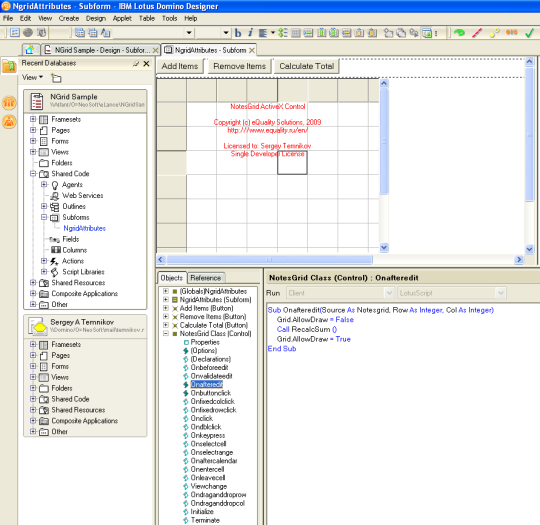The height and width of the screenshot is (525, 540).
Task: Expand Framesets under NGrid Sample
Action: coord(33,119)
